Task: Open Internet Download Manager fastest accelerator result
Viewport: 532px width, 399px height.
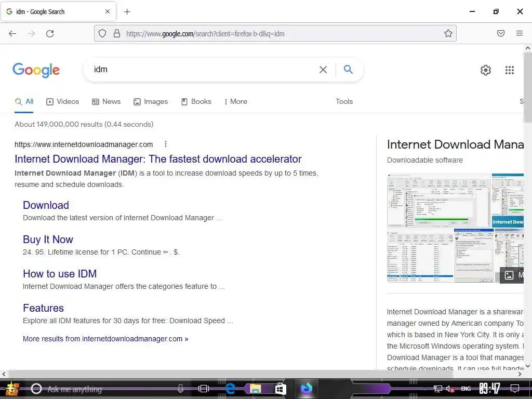Action: tap(158, 159)
